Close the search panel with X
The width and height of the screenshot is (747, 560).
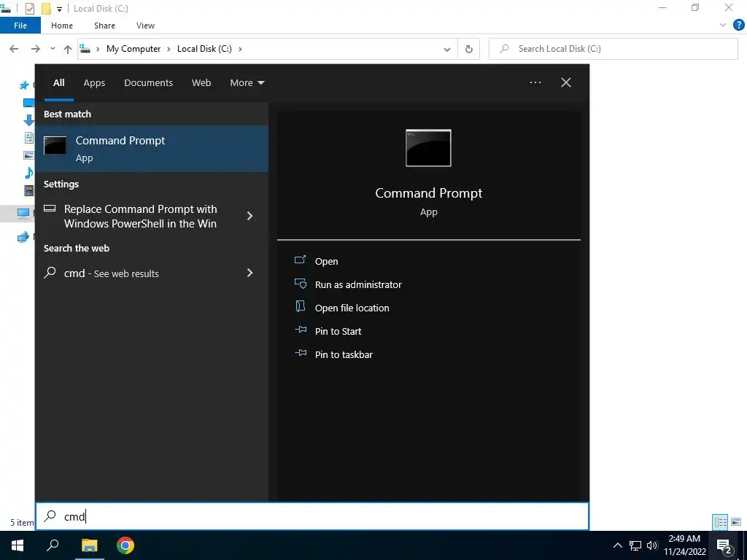[566, 82]
